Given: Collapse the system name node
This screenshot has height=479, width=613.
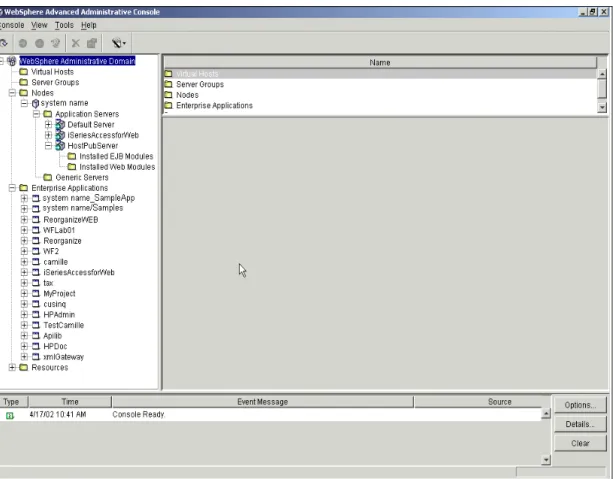Looking at the screenshot, I should [x=24, y=103].
